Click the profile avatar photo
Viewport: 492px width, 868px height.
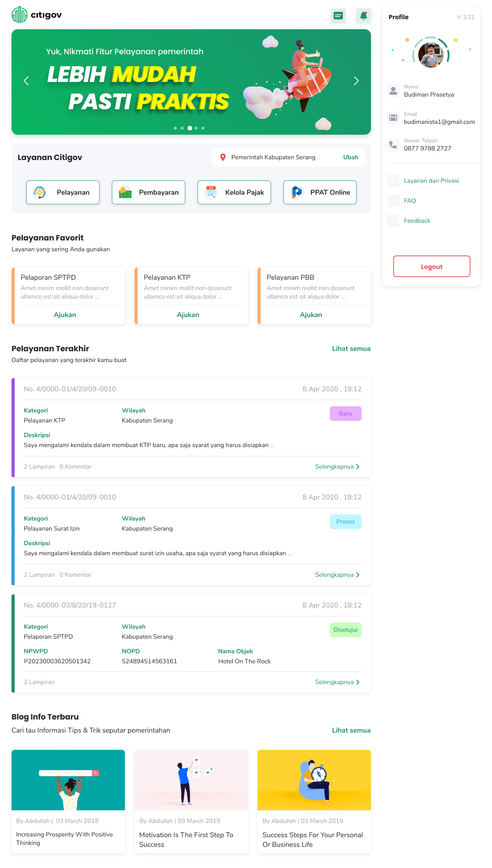(x=430, y=55)
